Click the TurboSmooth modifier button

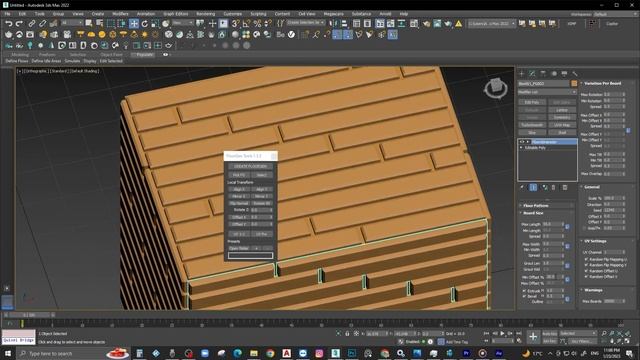(x=532, y=125)
